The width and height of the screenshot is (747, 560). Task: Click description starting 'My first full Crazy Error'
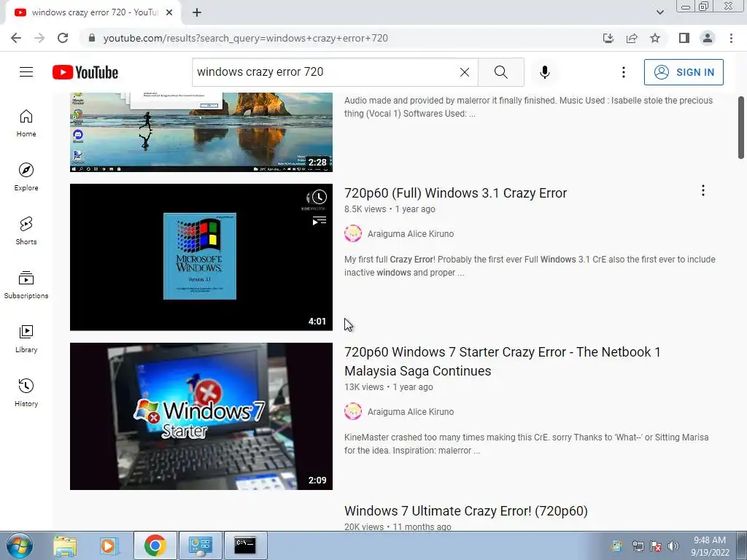(x=530, y=265)
